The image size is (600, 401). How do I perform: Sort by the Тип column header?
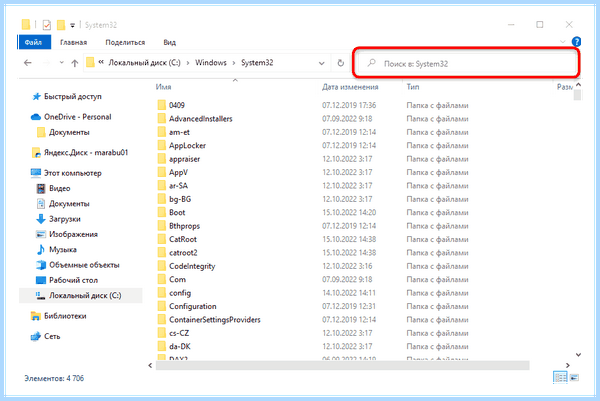pos(413,87)
